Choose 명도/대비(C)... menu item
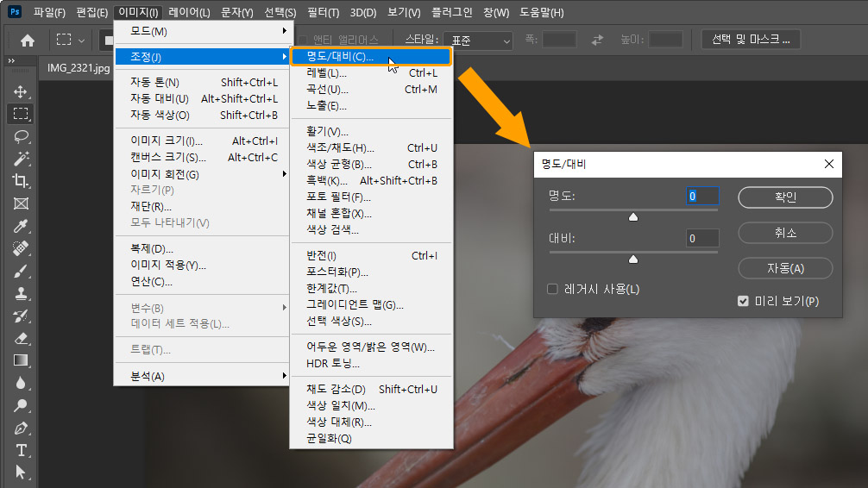The image size is (868, 488). coord(372,56)
